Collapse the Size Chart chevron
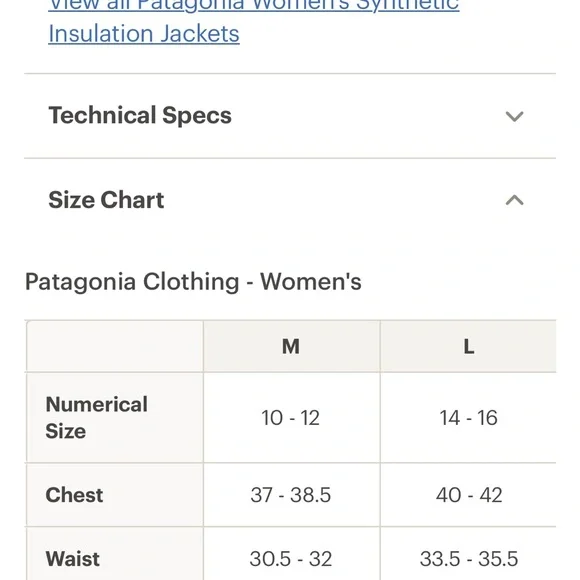580x580 pixels. [515, 200]
